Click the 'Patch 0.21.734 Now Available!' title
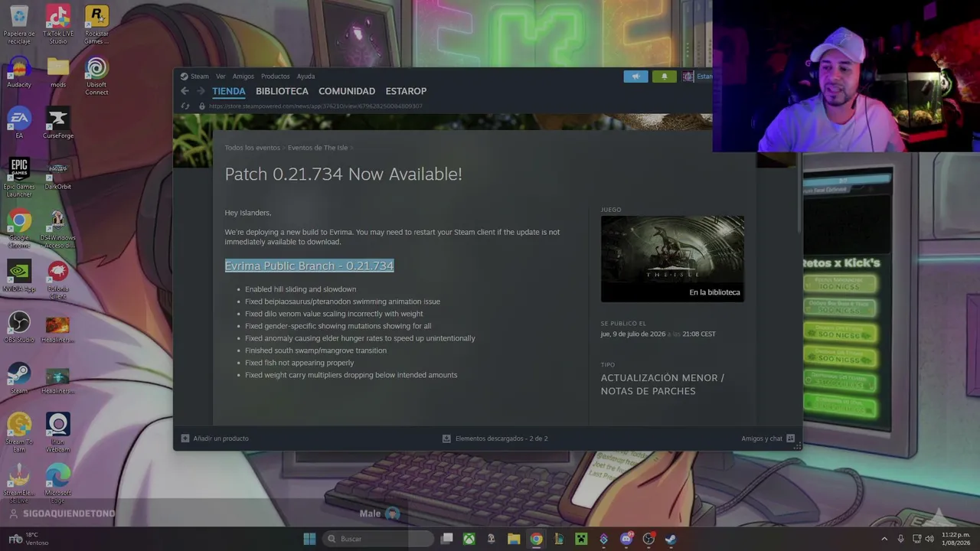Viewport: 980px width, 551px height. [343, 174]
